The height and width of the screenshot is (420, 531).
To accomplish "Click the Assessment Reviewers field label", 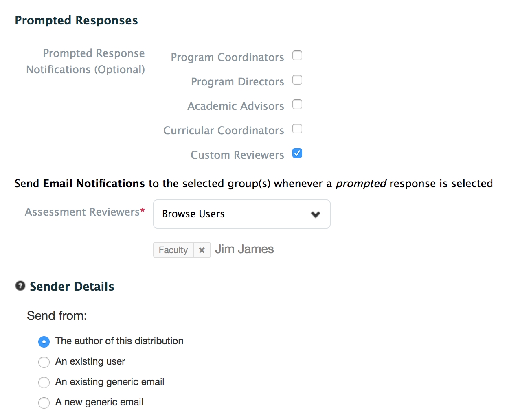I will pos(82,212).
